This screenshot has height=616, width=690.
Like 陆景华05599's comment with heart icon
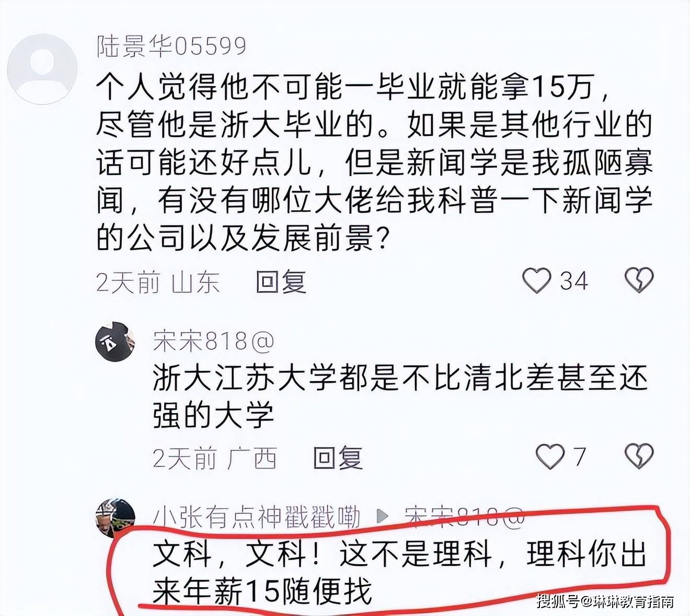coord(537,281)
